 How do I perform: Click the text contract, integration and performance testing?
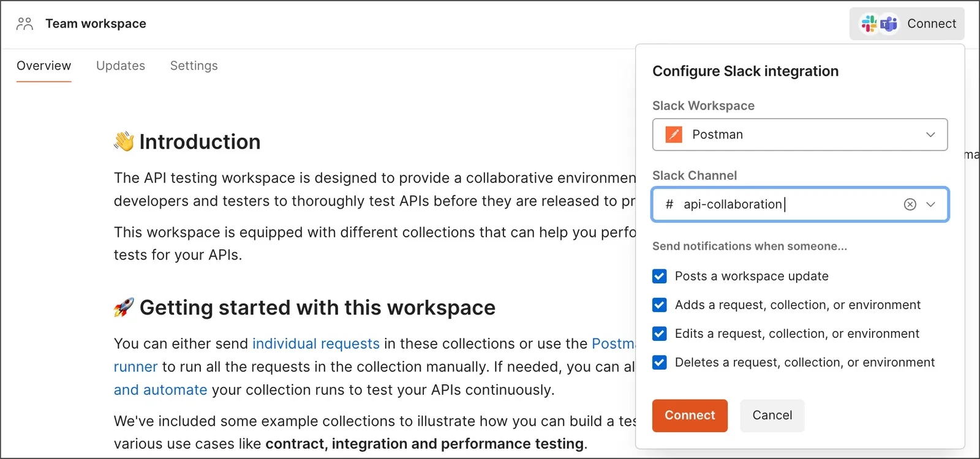tap(424, 444)
